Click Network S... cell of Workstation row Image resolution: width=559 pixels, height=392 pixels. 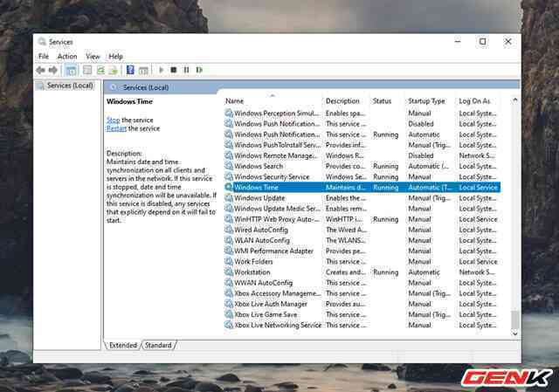pyautogui.click(x=477, y=272)
